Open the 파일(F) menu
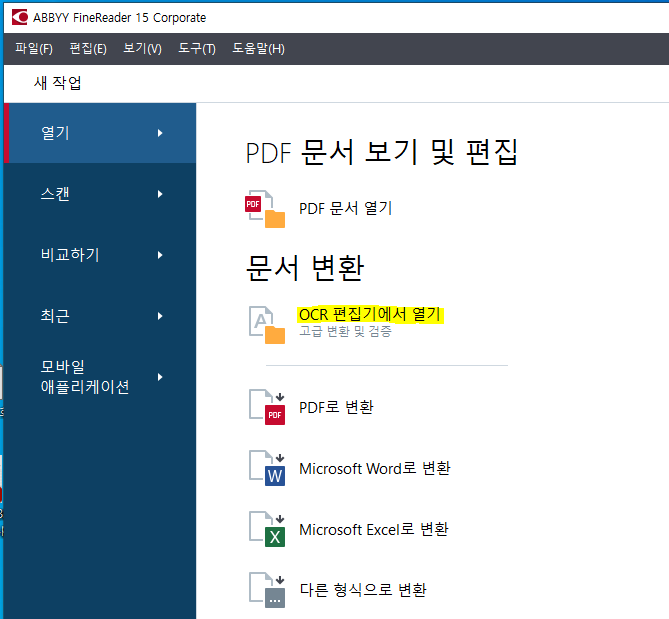This screenshot has width=669, height=619. pyautogui.click(x=34, y=49)
